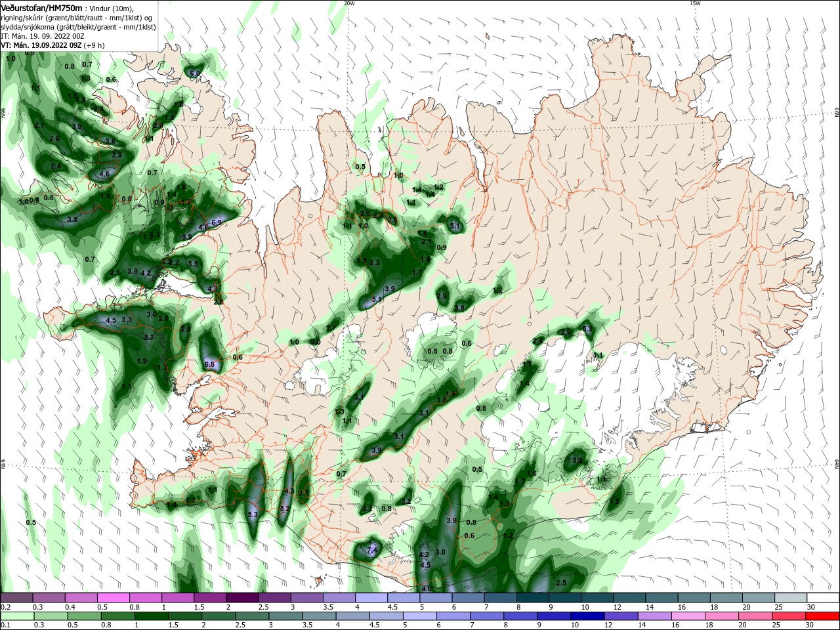Click the 3.6 precipitation value on the map
This screenshot has width=840, height=630.
(110, 141)
